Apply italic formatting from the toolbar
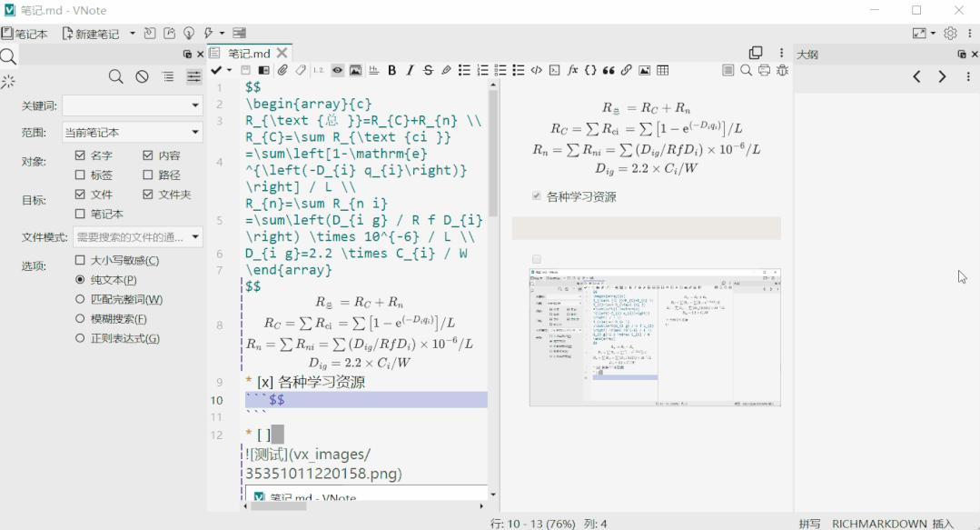Viewport: 980px width, 530px height. 410,70
